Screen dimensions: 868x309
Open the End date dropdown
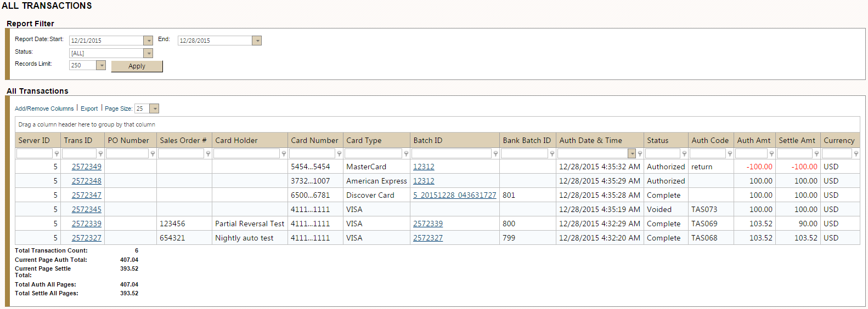pyautogui.click(x=257, y=41)
